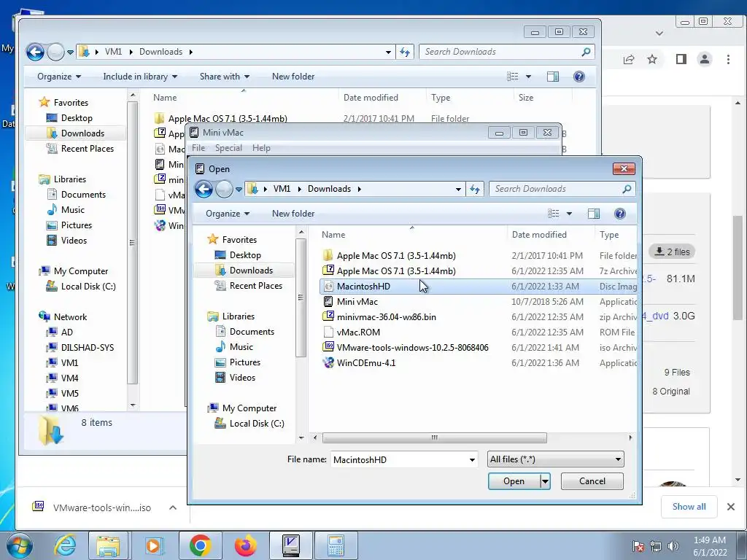Click the File name input field
This screenshot has width=747, height=560.
coord(399,460)
